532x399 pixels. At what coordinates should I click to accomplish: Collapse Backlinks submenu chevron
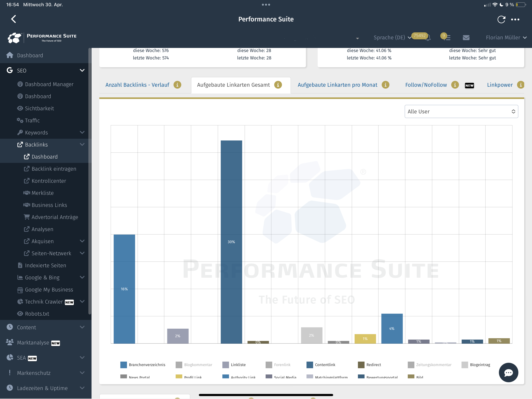[82, 144]
